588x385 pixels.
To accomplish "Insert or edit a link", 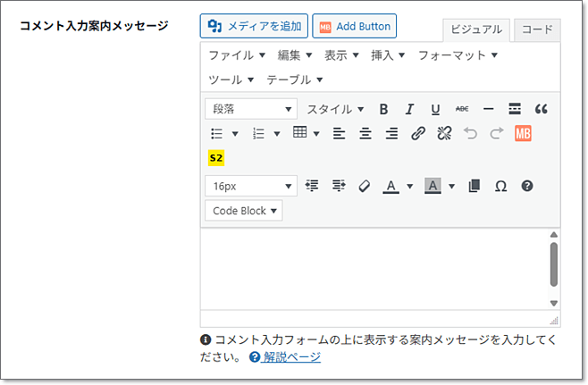I will click(417, 133).
